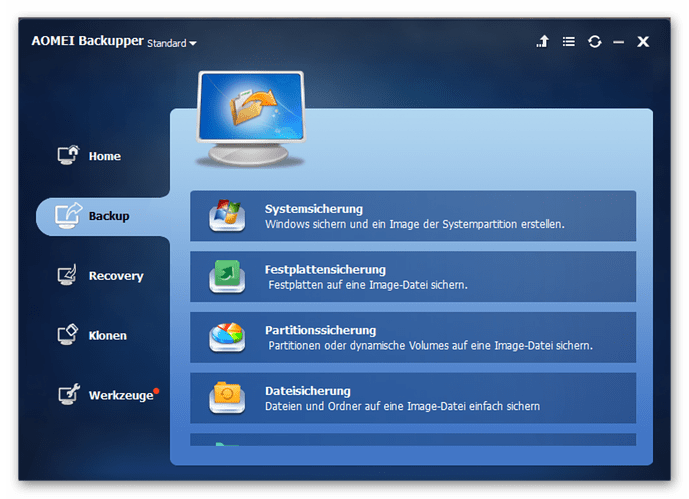
Task: Click the monitor with folder illustration
Action: tap(250, 119)
